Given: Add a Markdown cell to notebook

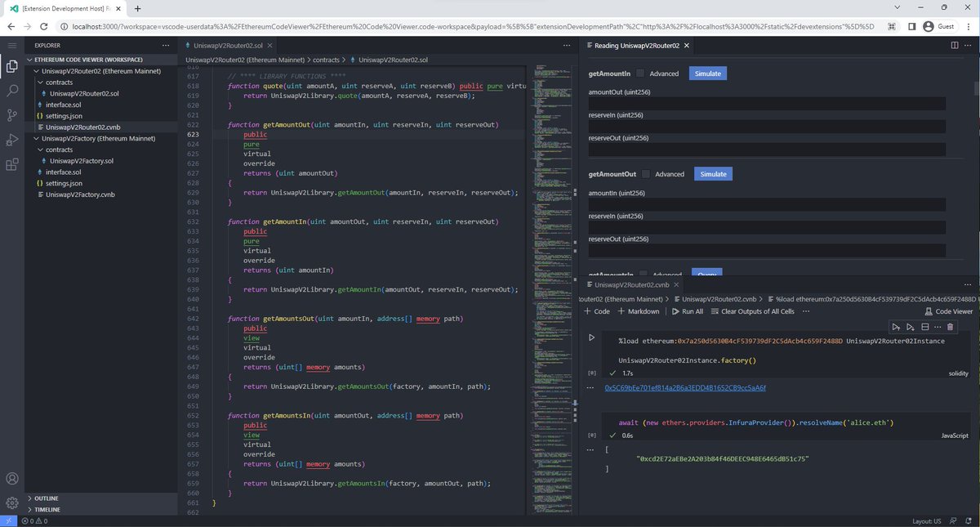Looking at the screenshot, I should 638,311.
